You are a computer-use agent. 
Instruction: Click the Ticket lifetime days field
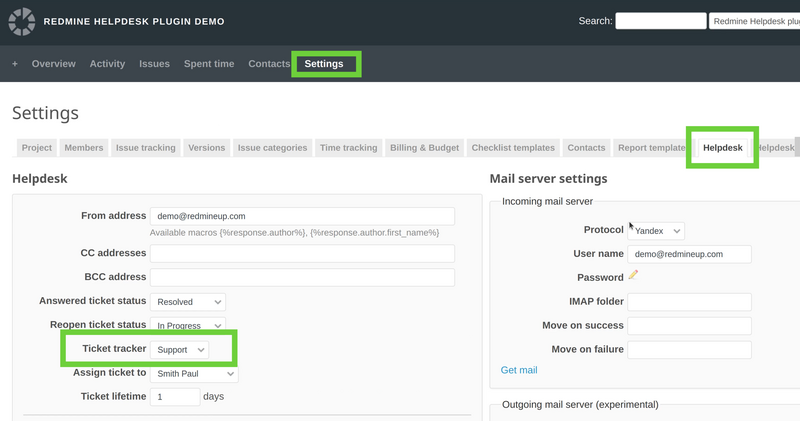tap(175, 397)
